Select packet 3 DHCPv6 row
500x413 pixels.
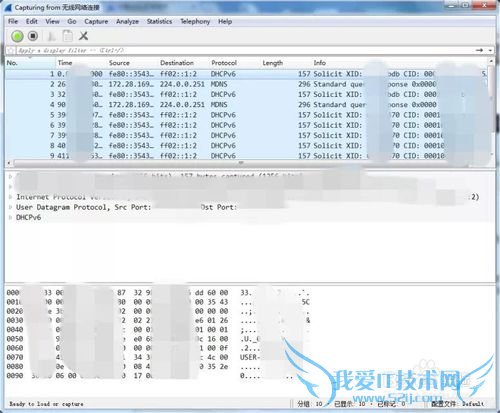pos(247,94)
